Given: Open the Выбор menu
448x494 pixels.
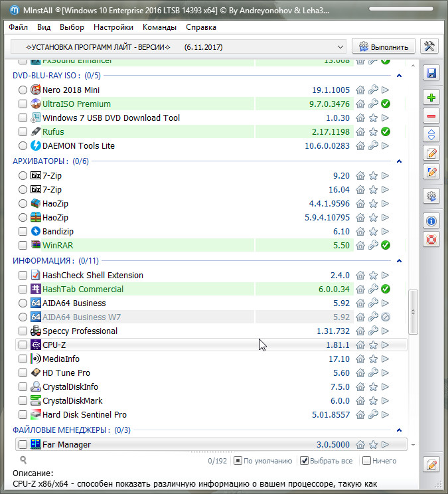Looking at the screenshot, I should coord(72,27).
